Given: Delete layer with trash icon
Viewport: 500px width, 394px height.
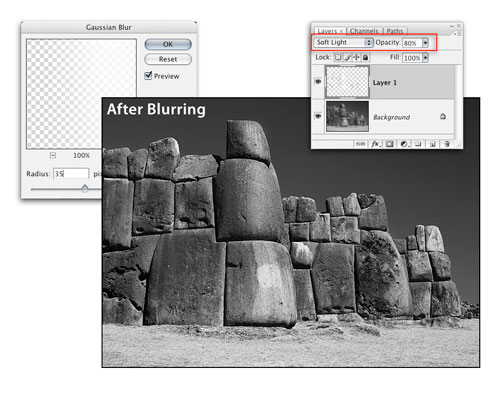Looking at the screenshot, I should 447,144.
